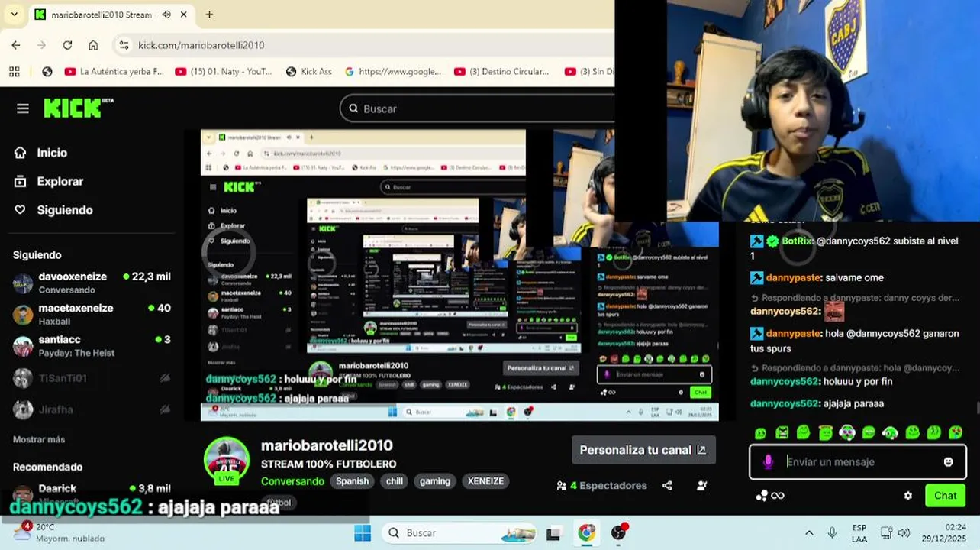The width and height of the screenshot is (980, 550).
Task: Select the emote with white headphones and purple eyes
Action: (846, 432)
